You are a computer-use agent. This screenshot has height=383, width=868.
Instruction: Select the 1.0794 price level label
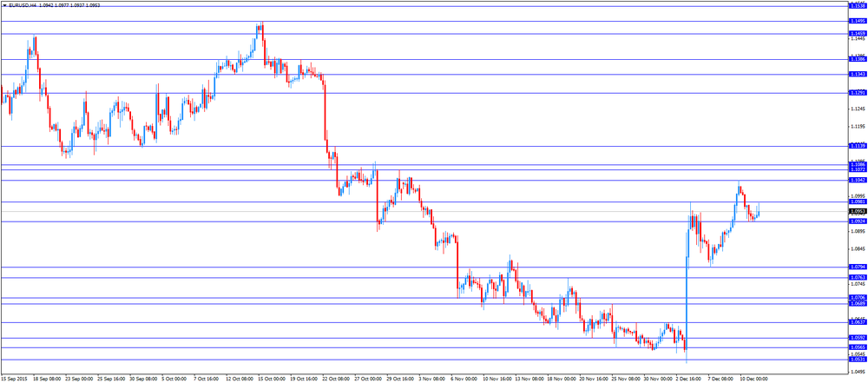pos(858,267)
